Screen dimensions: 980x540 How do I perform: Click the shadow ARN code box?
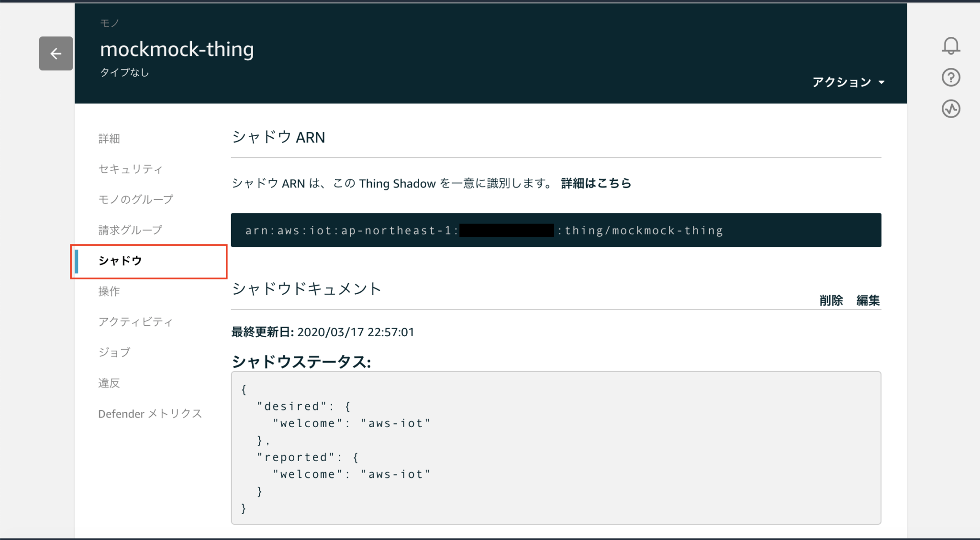pyautogui.click(x=556, y=230)
